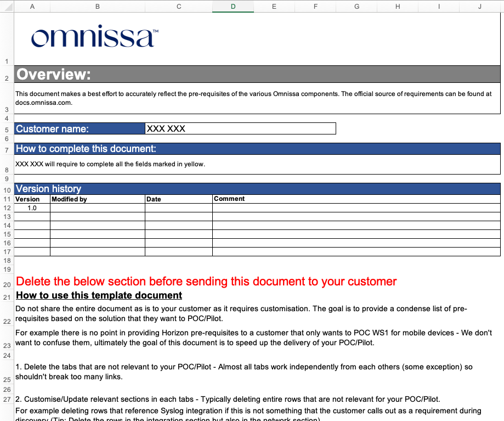Select column A header

click(x=32, y=6)
